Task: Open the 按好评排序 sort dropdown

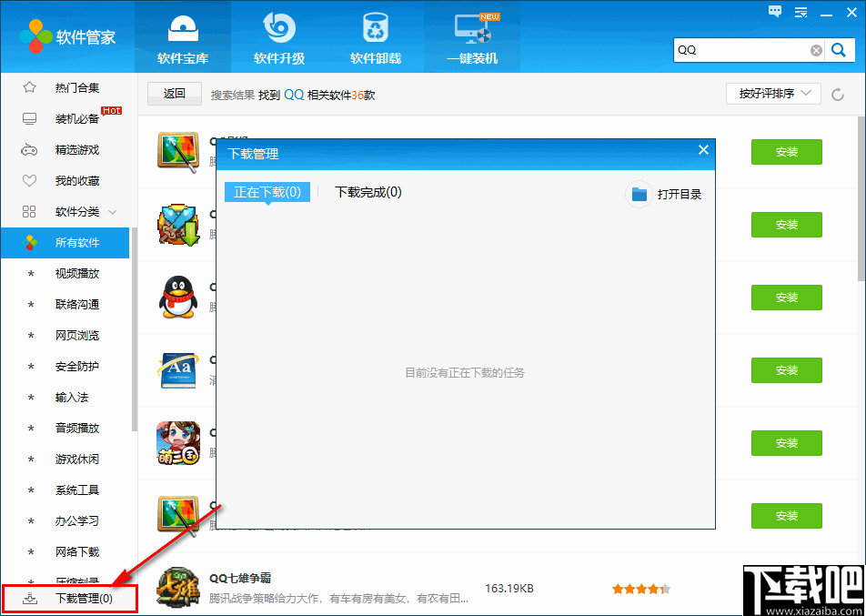Action: click(x=772, y=93)
